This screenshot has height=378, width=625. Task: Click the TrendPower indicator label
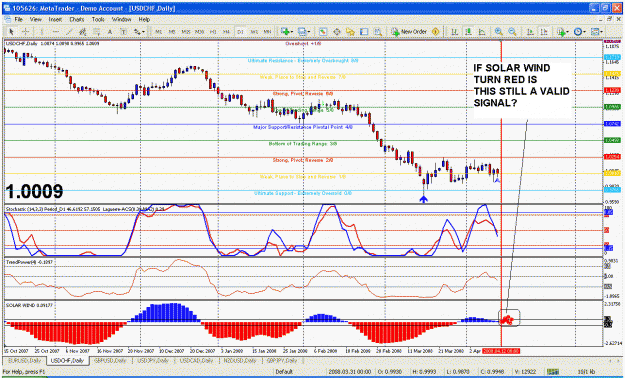[29, 262]
